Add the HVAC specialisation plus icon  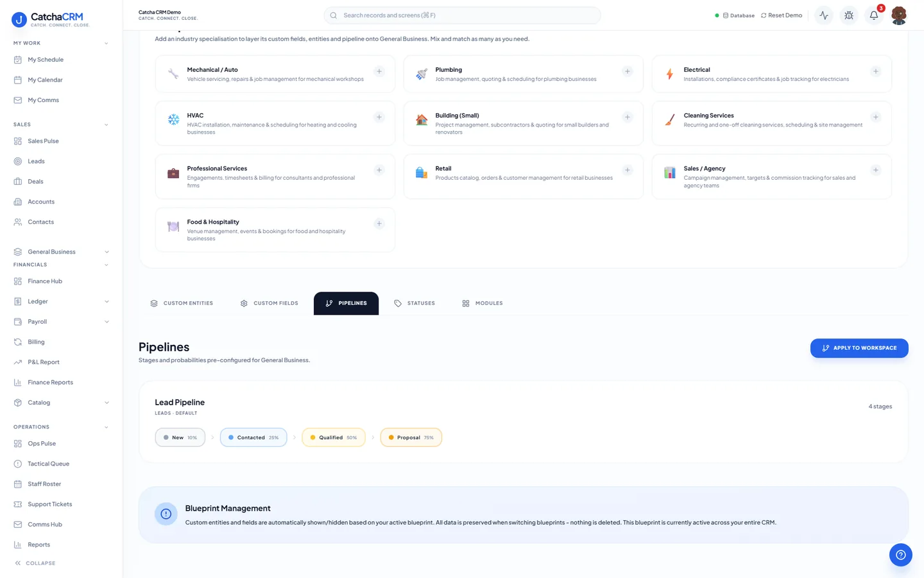pos(379,117)
